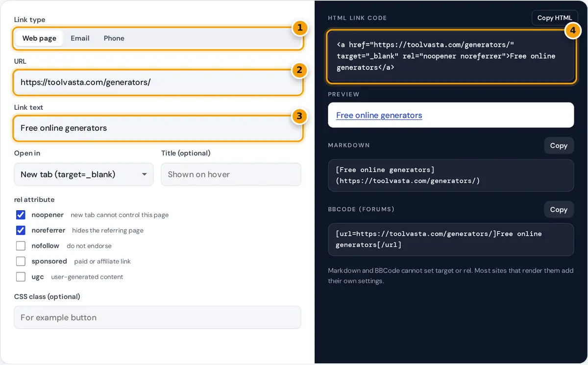Click the Link text input field
This screenshot has width=588, height=365.
click(157, 128)
